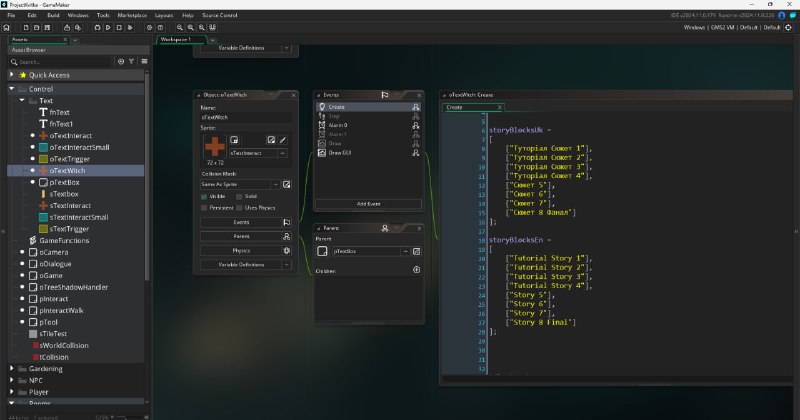Click inherit icon on the Create event

coord(416,107)
